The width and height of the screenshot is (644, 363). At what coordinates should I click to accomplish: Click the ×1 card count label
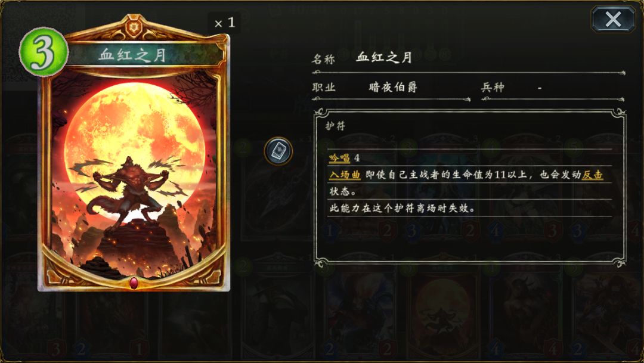225,23
